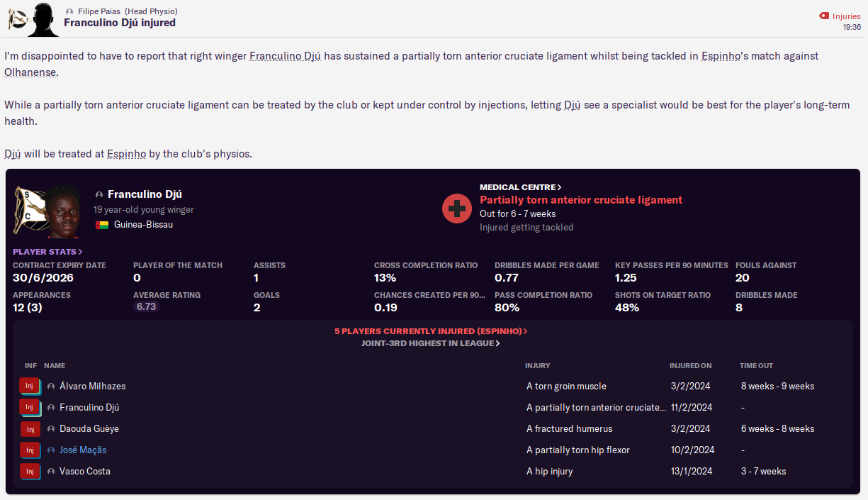Click the Espinho club badge in header
The height and width of the screenshot is (500, 868).
[x=17, y=19]
